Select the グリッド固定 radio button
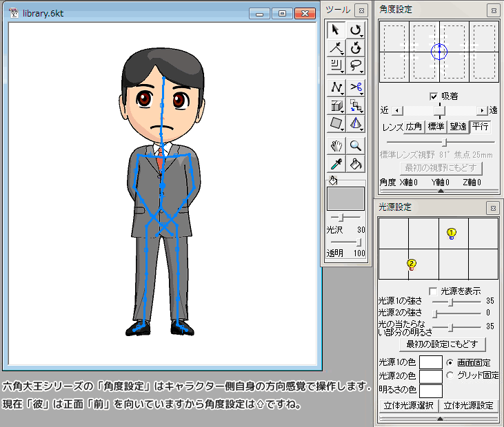 pyautogui.click(x=451, y=375)
